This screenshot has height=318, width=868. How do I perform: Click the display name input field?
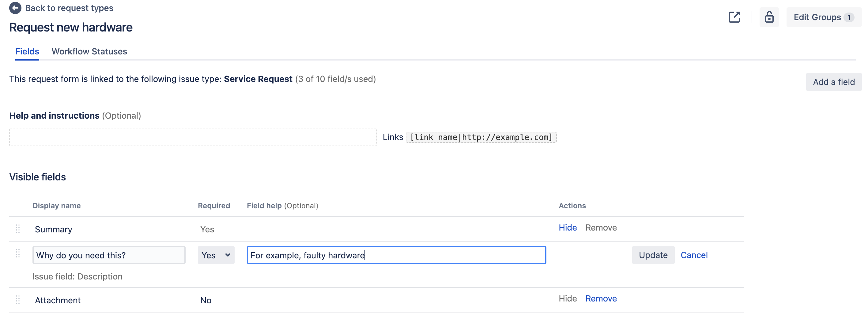point(108,255)
